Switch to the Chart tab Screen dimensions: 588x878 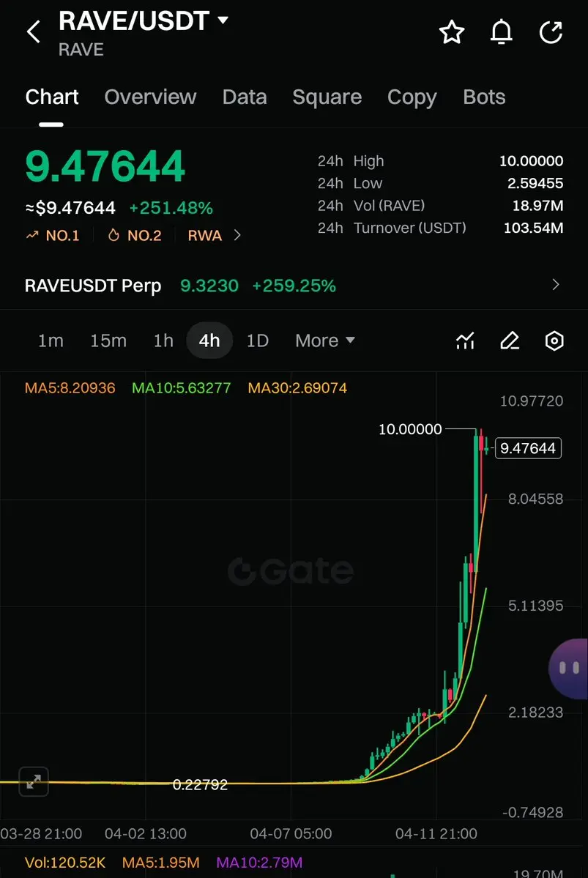pos(51,97)
